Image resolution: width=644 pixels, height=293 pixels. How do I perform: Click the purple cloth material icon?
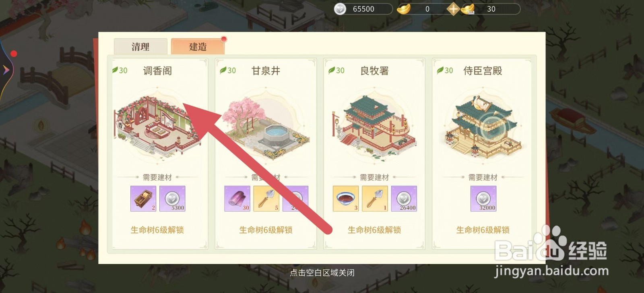point(237,199)
